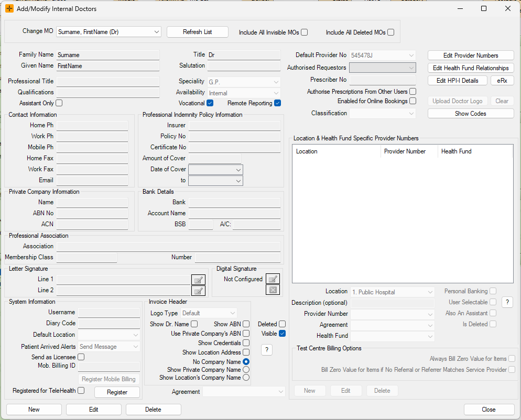This screenshot has width=521, height=420.
Task: Click the Family Name input field
Action: (107, 55)
